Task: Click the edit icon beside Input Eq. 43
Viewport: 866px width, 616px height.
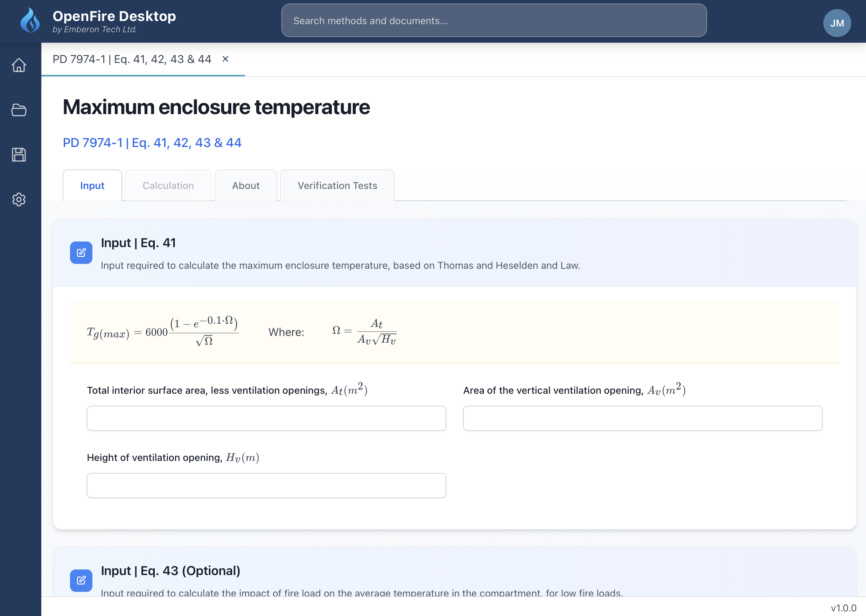Action: (81, 580)
